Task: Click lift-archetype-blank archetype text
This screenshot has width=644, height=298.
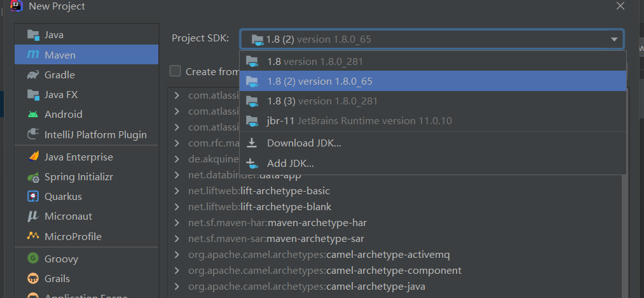Action: tap(286, 206)
